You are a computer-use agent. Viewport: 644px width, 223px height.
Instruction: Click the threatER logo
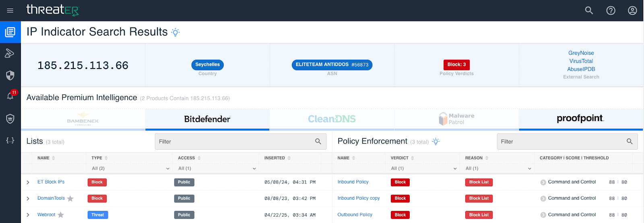pyautogui.click(x=52, y=10)
